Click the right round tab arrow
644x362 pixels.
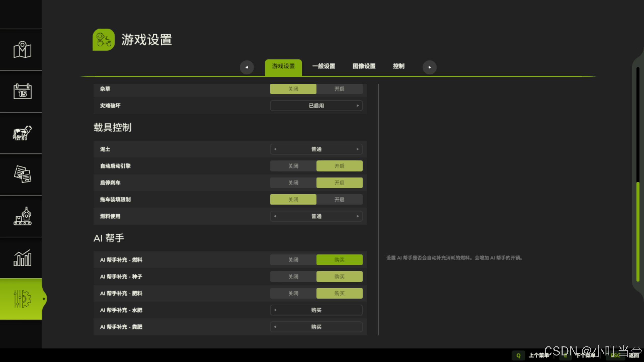(429, 67)
